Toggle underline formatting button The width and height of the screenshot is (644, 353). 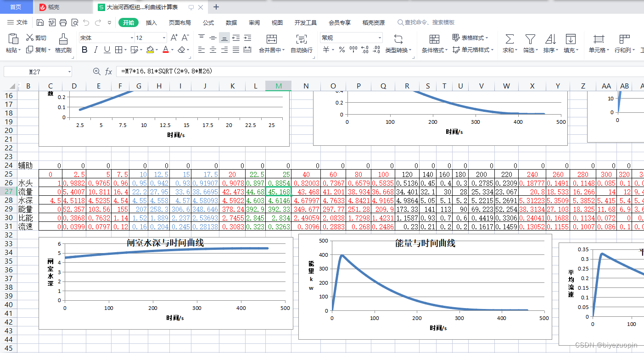point(107,50)
